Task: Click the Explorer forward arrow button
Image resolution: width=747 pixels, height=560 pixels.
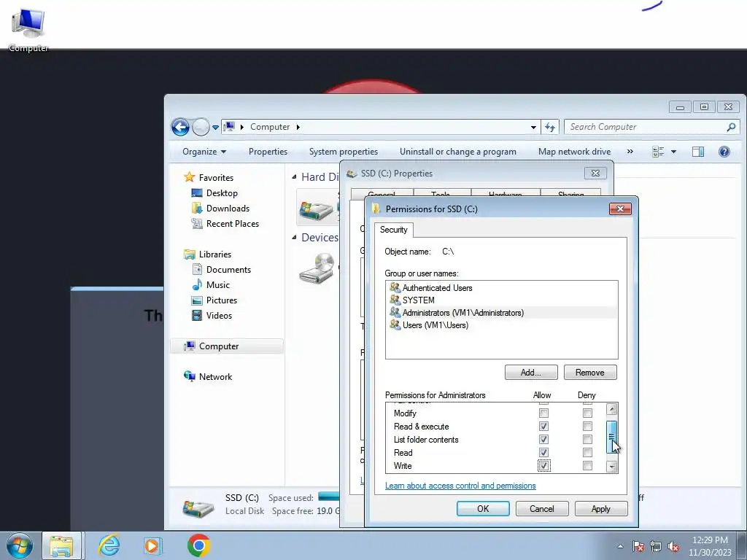Action: coord(201,127)
